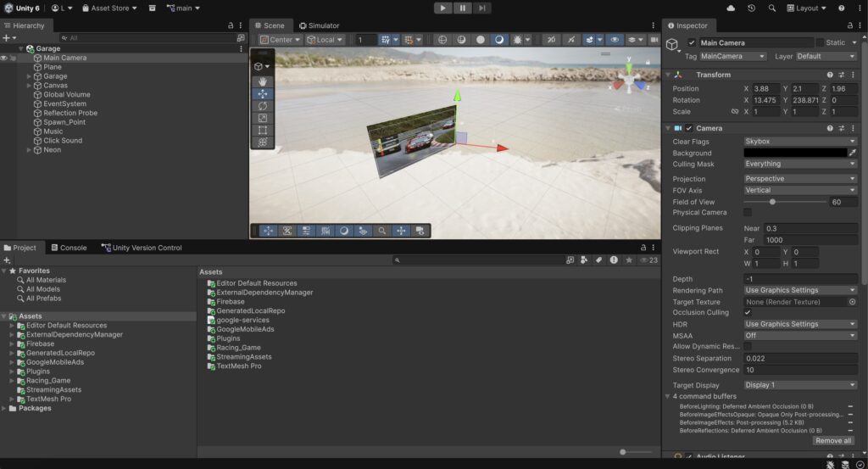The width and height of the screenshot is (868, 469).
Task: Click the cloud services icon
Action: point(730,8)
